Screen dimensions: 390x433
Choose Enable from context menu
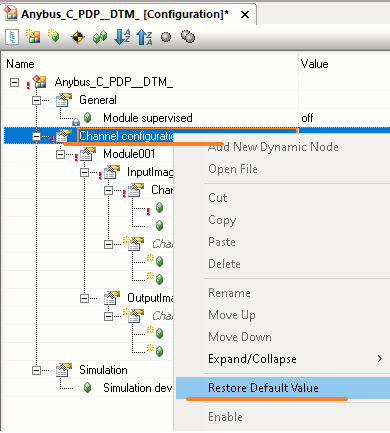(x=283, y=417)
